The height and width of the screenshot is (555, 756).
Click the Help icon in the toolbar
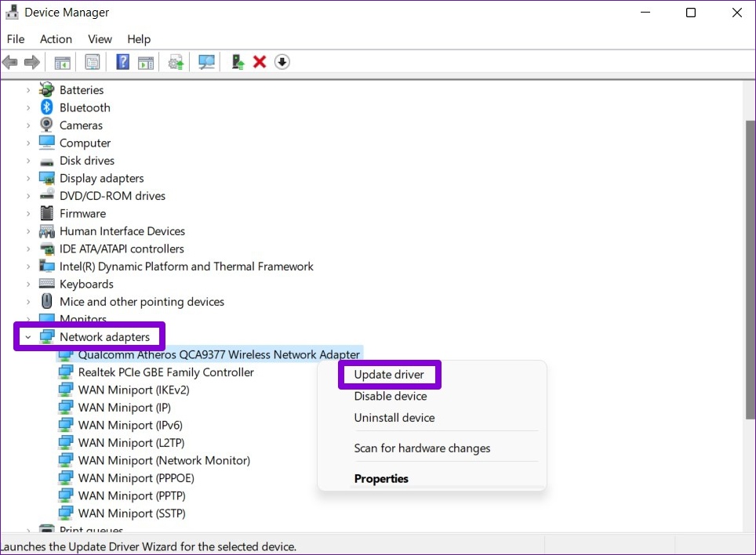point(122,62)
